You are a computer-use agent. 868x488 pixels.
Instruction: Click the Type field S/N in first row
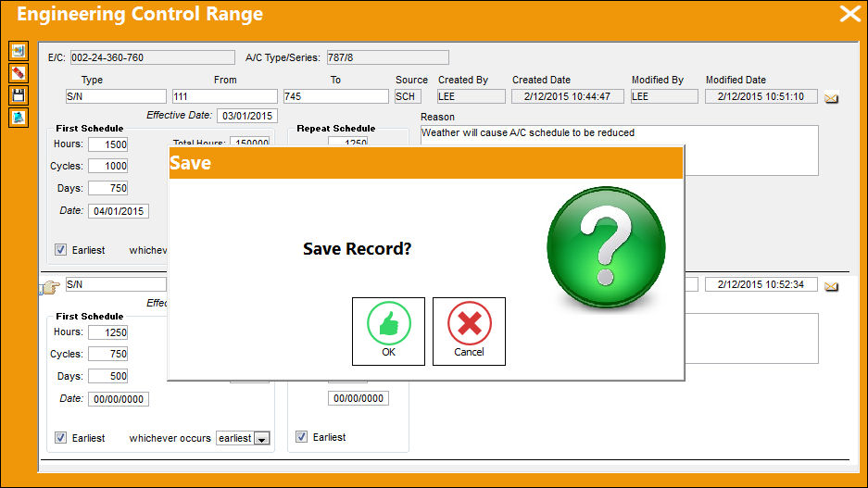click(116, 96)
